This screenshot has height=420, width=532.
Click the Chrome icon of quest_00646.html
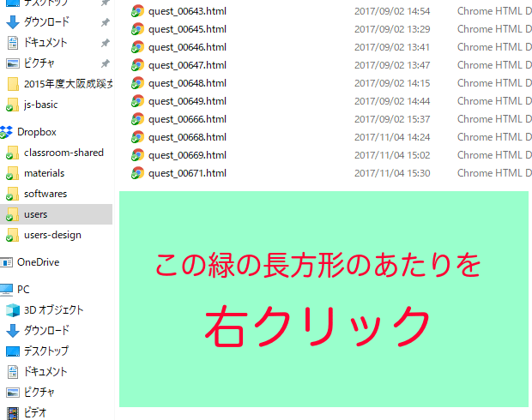[137, 47]
